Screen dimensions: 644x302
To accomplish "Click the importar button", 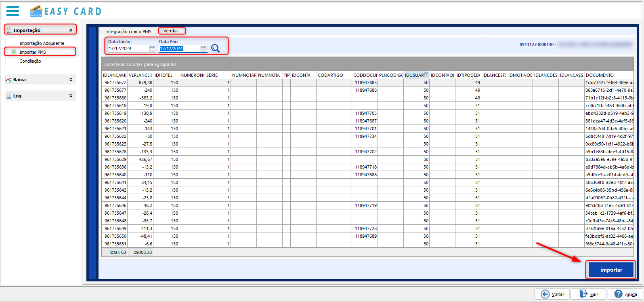I will coord(611,270).
